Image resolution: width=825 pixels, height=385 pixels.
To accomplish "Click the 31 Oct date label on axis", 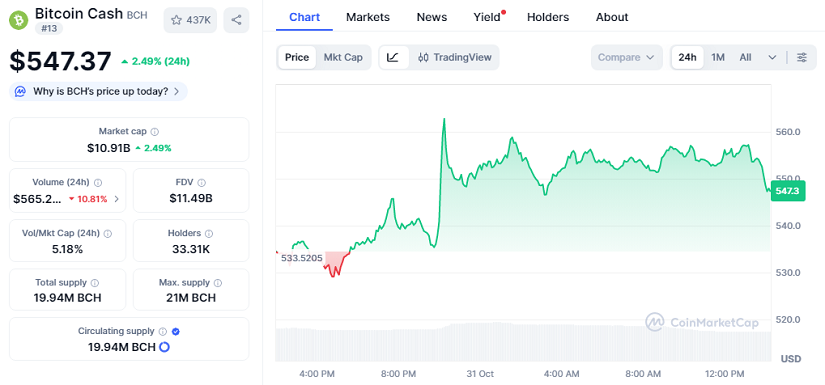I will point(480,374).
